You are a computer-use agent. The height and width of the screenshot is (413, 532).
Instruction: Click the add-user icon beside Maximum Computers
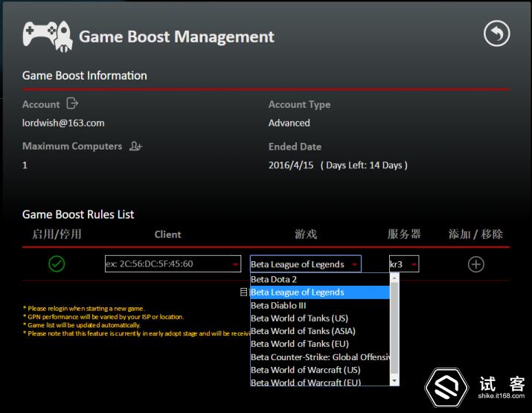pos(135,147)
